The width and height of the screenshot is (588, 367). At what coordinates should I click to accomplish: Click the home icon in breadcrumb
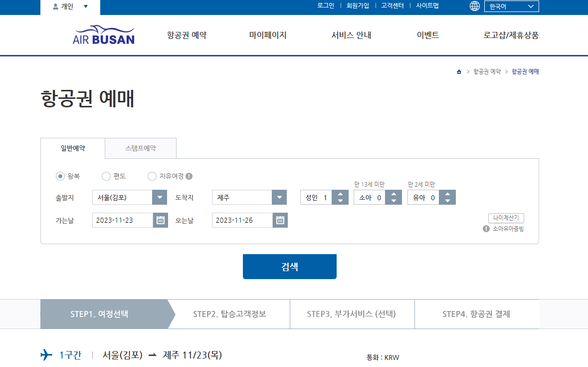click(x=459, y=71)
